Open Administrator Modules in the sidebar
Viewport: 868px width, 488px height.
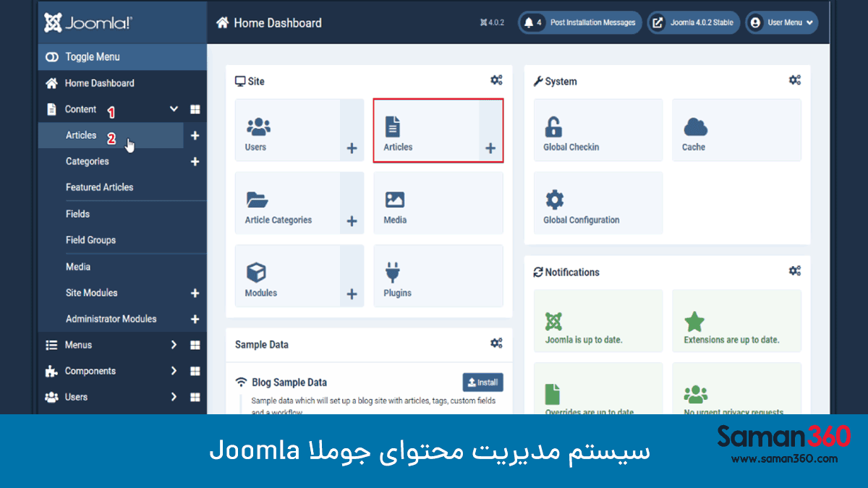(x=111, y=319)
